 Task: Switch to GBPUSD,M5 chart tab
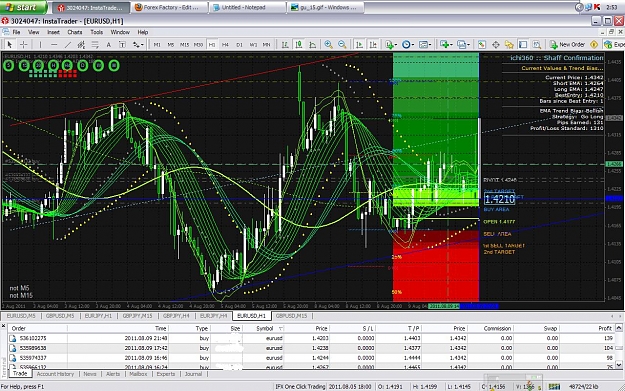(60, 316)
